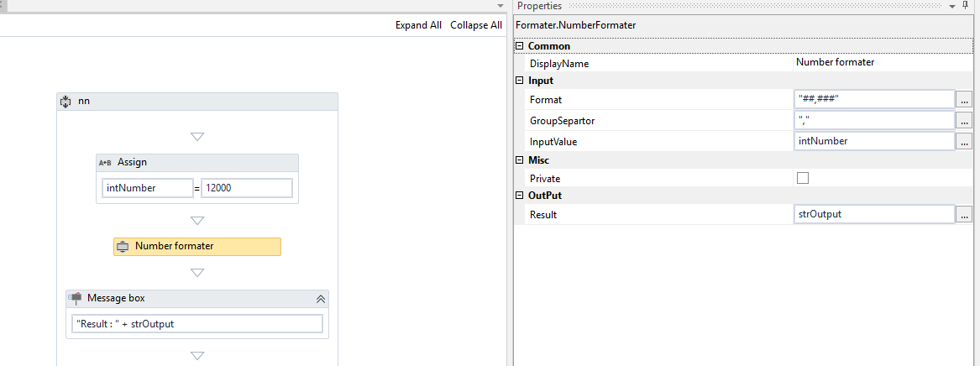
Task: Click the Message box text expression field
Action: tap(197, 324)
